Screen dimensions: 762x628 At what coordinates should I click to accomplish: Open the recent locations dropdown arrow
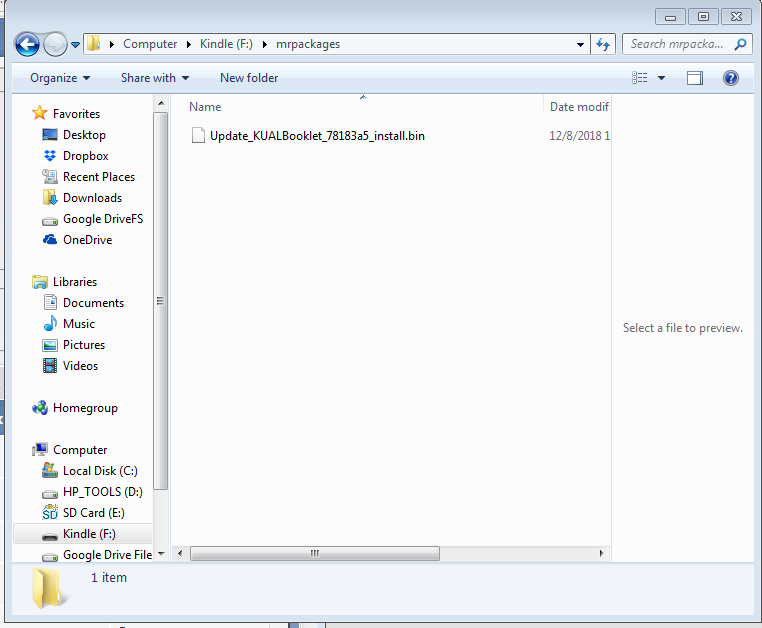pyautogui.click(x=75, y=45)
